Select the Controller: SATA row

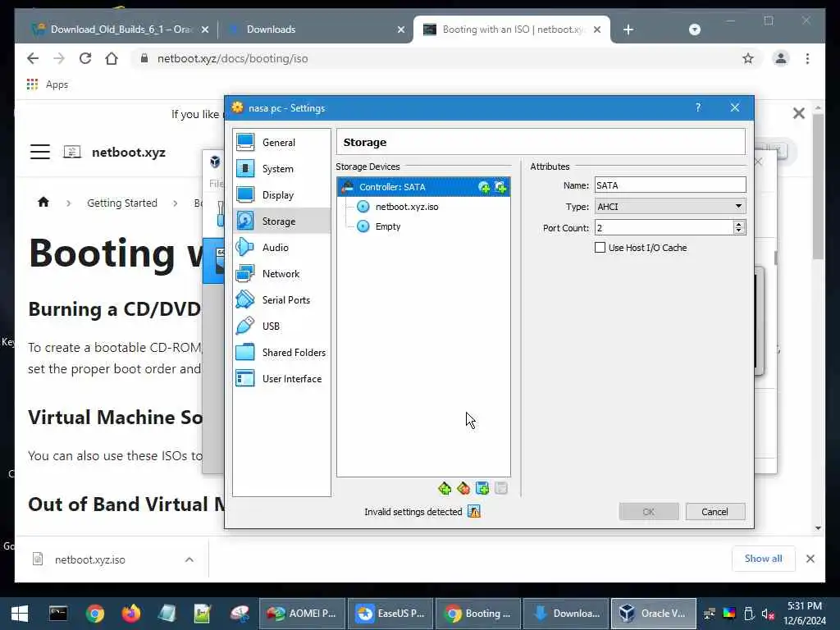click(423, 187)
